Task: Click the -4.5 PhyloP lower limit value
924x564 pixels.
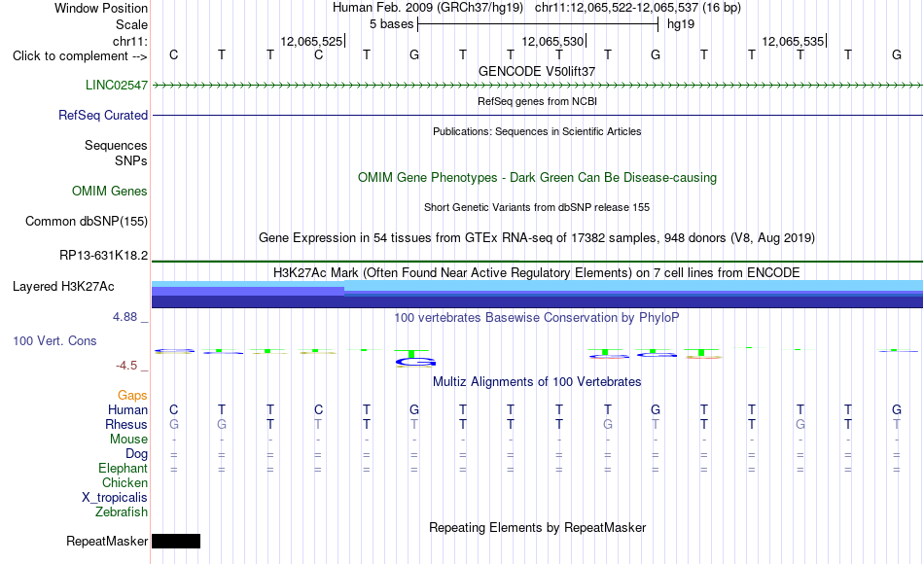Action: [126, 366]
